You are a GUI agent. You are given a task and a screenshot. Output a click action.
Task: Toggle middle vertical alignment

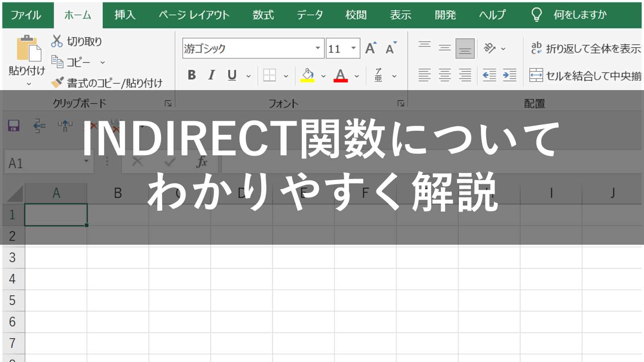pyautogui.click(x=445, y=48)
